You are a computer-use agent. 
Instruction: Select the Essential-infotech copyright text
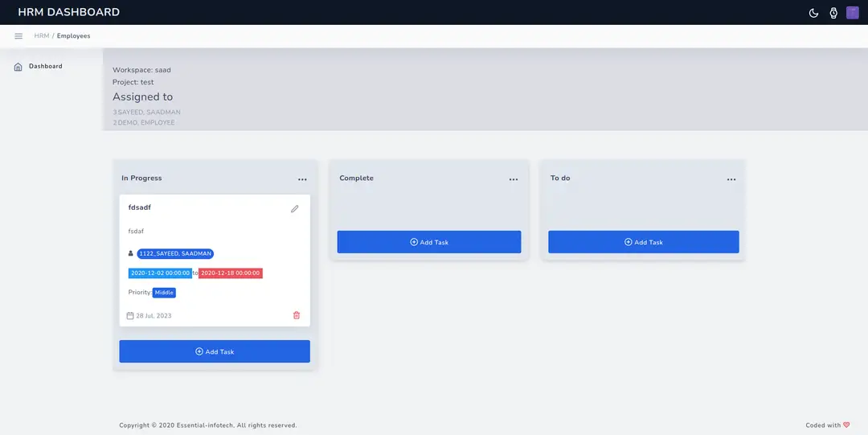pyautogui.click(x=208, y=425)
